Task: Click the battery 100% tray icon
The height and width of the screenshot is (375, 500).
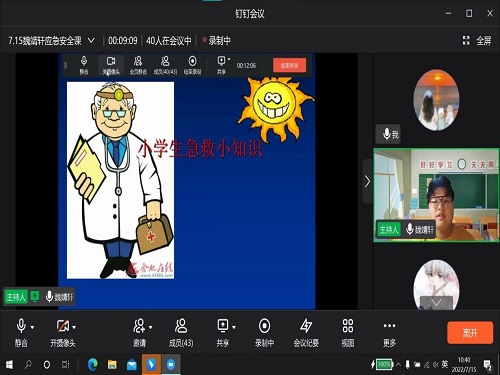Action: coord(382,365)
